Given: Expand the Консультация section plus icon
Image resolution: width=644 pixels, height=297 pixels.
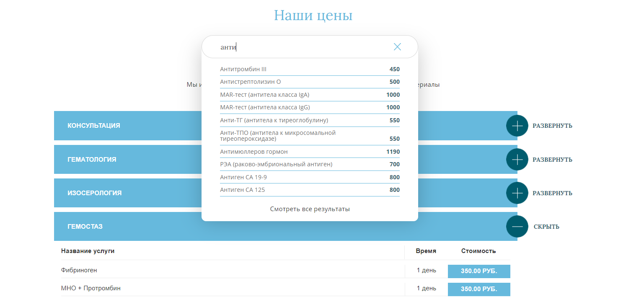Looking at the screenshot, I should point(517,126).
